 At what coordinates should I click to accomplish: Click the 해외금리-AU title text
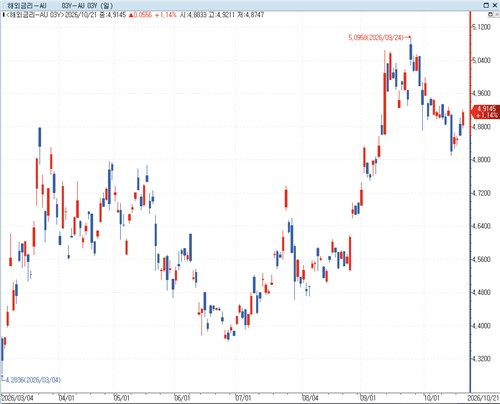[x=27, y=5]
